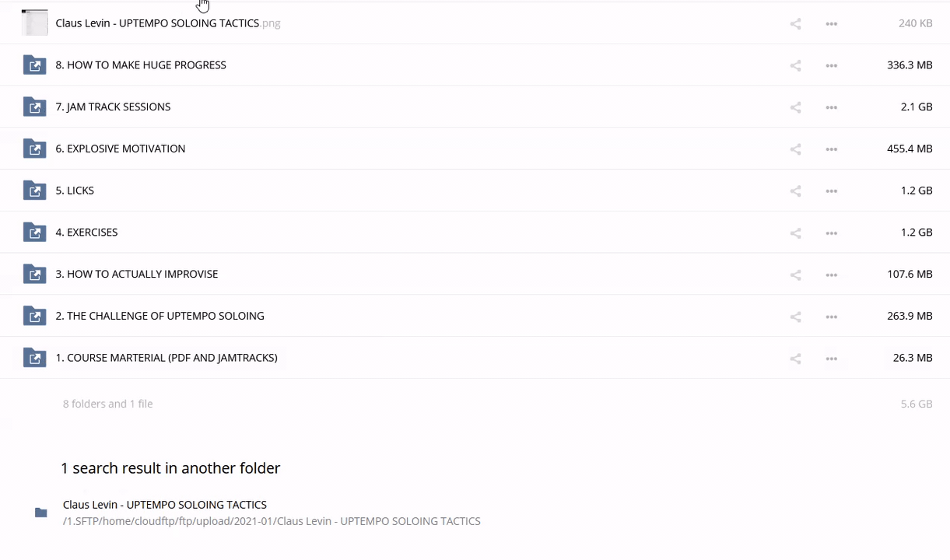Open the UPTEMPO SOLOING TACTICS png thumbnail
This screenshot has height=560, width=950.
(x=34, y=23)
